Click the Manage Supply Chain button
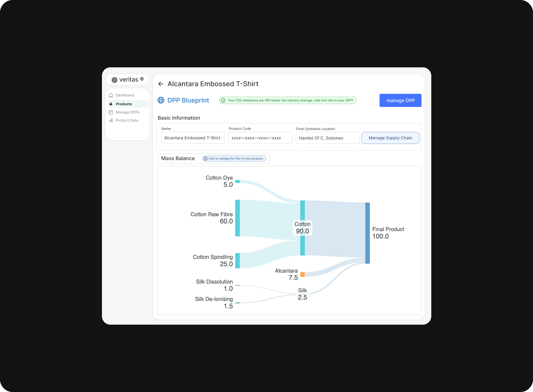Screen dimensions: 533x392 [390, 138]
